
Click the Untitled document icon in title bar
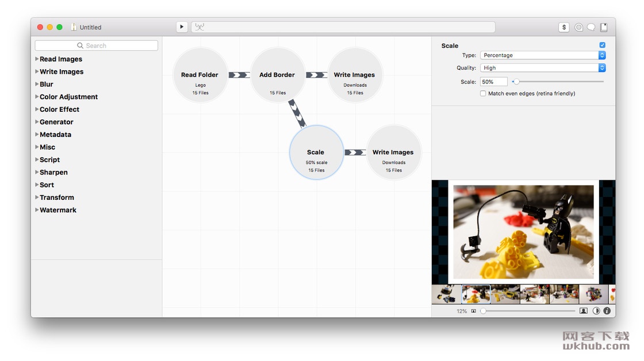pyautogui.click(x=74, y=27)
